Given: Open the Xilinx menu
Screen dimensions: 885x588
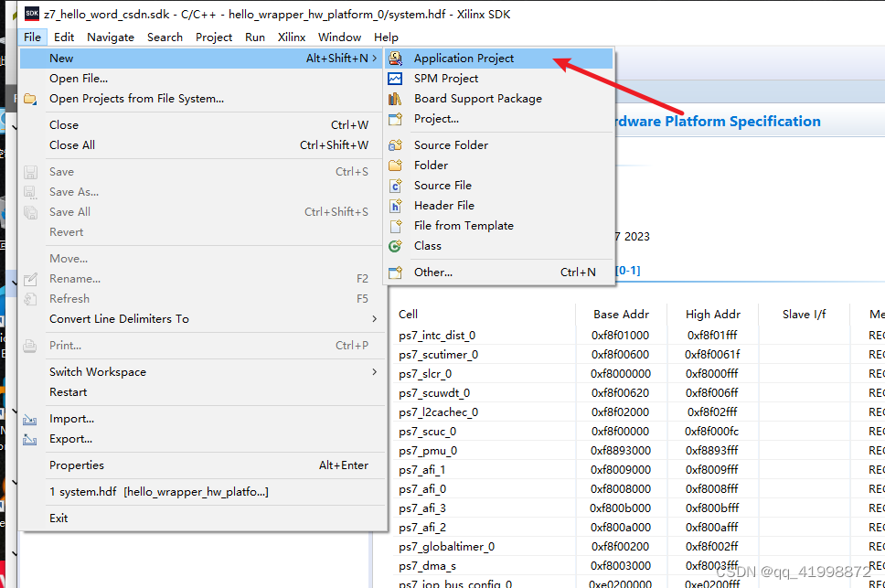Looking at the screenshot, I should tap(291, 37).
